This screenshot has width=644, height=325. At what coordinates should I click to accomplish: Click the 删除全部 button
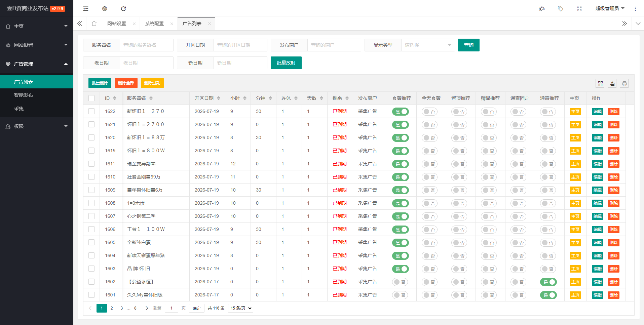126,83
